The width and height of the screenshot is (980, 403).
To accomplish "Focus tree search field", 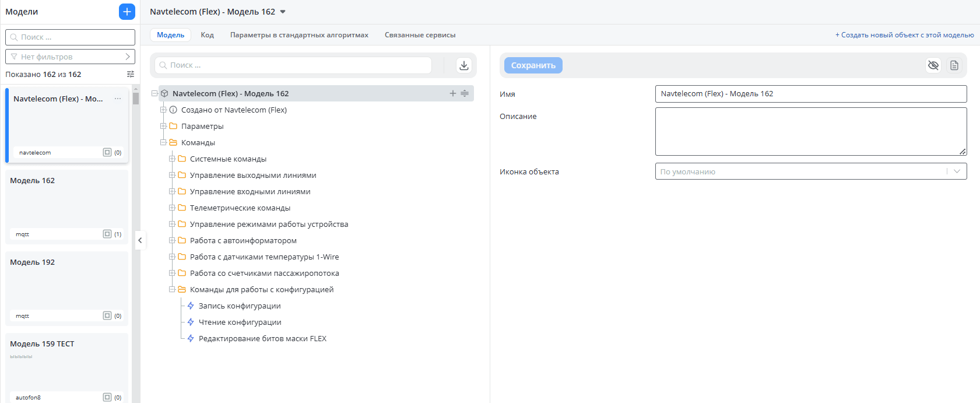I will click(x=294, y=65).
